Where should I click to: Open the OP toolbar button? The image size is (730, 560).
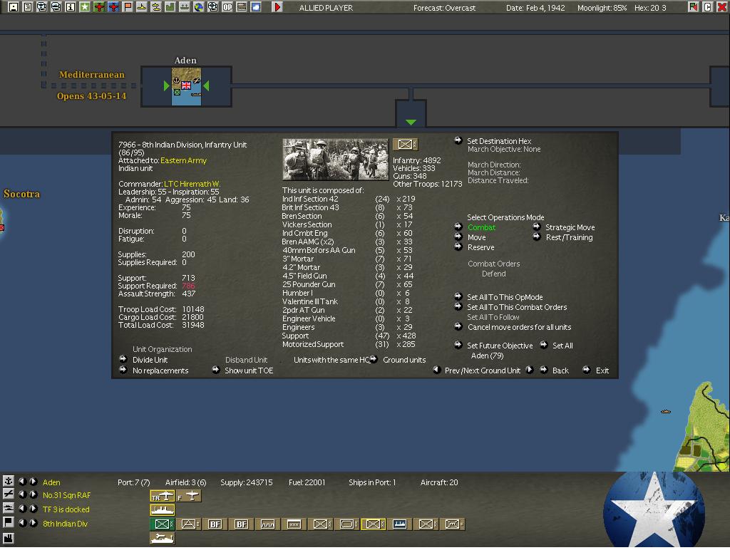[x=227, y=7]
